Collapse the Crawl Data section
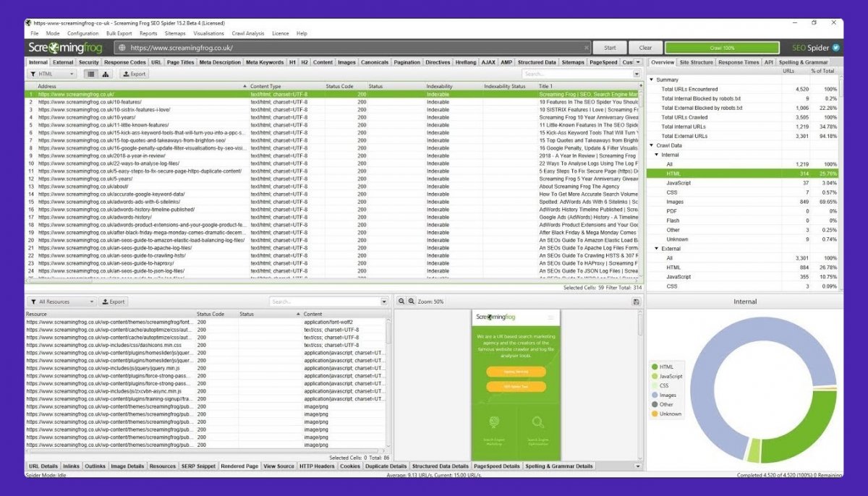This screenshot has height=496, width=868. (651, 145)
